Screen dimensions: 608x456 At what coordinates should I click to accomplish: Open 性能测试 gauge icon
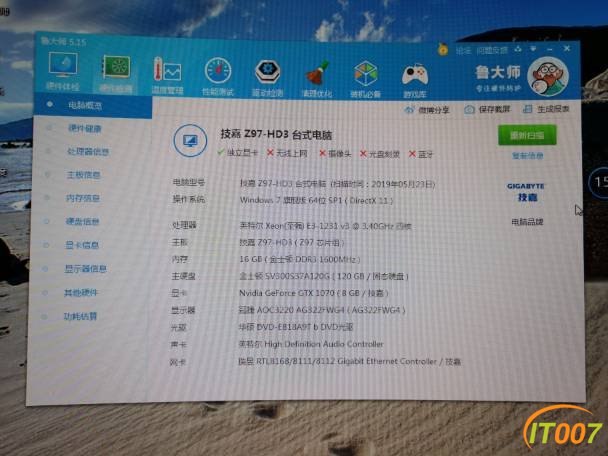218,71
